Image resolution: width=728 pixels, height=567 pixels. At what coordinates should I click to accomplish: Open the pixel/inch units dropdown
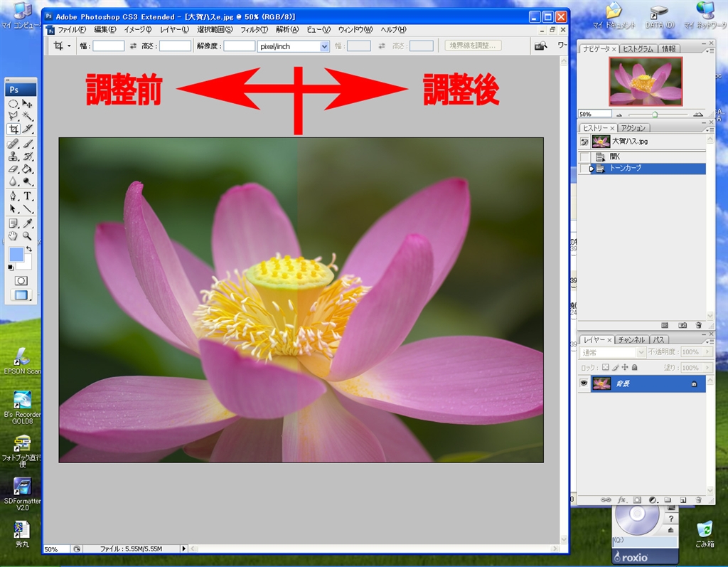pyautogui.click(x=324, y=46)
